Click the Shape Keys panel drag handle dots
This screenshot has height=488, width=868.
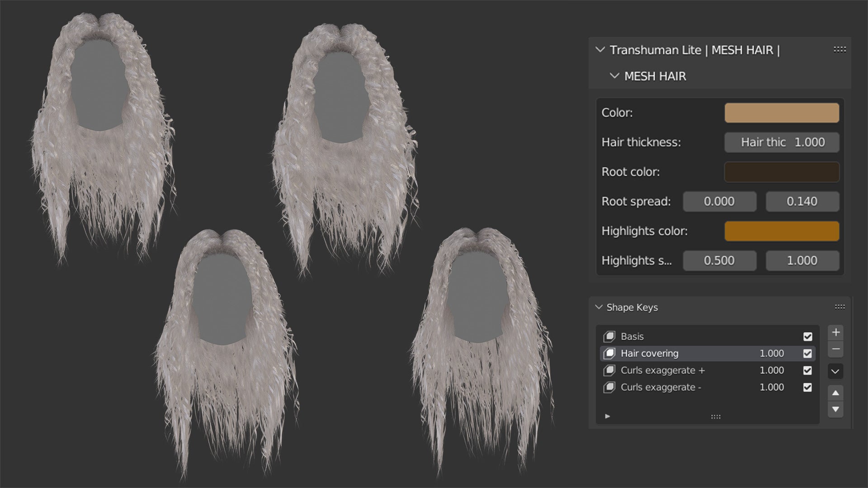click(840, 307)
